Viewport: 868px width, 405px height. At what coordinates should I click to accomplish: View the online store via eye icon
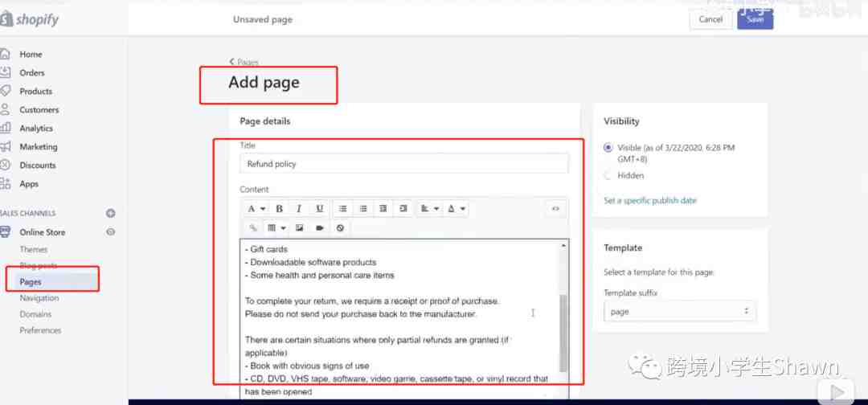click(x=111, y=232)
